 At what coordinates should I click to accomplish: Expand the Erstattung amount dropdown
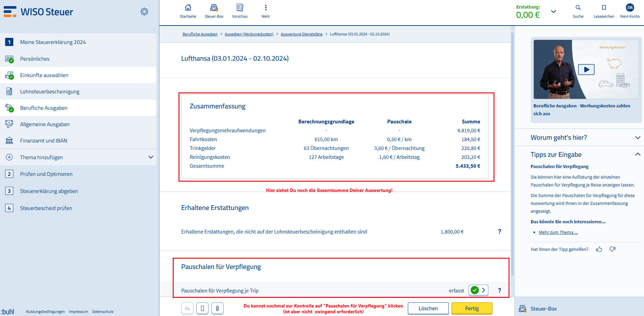(x=554, y=12)
